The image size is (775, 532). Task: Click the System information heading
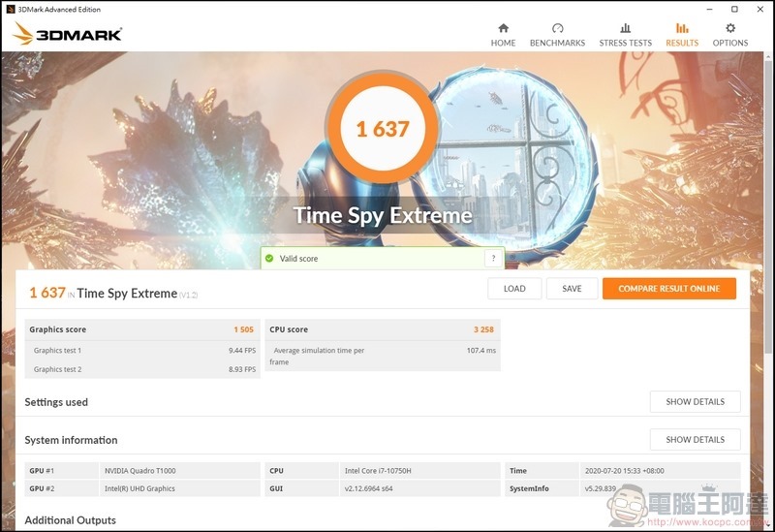[x=71, y=440]
